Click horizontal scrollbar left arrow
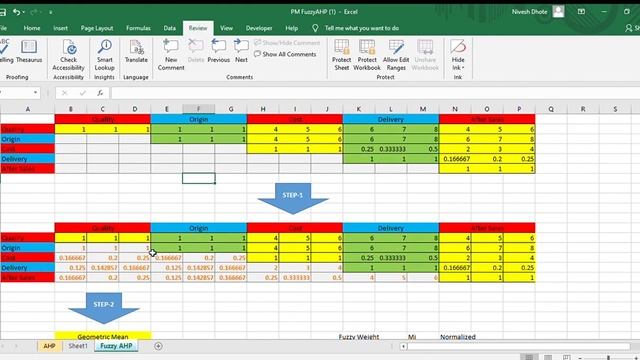Screen dimensions: 640x360 pyautogui.click(x=403, y=346)
